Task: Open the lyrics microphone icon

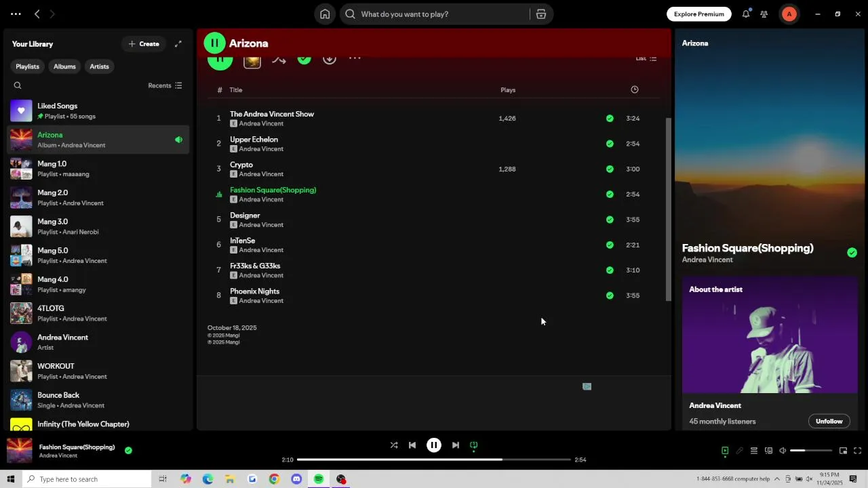Action: (740, 451)
